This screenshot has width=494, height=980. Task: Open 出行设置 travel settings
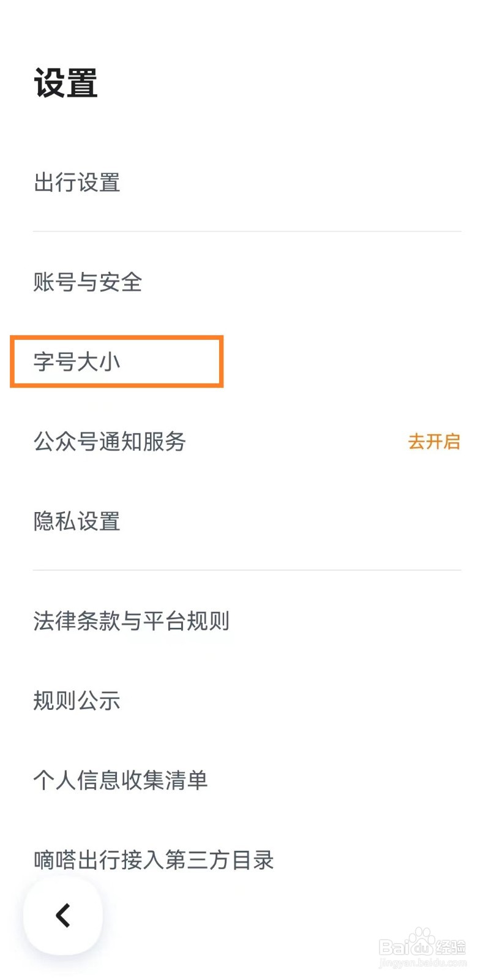coord(77,183)
